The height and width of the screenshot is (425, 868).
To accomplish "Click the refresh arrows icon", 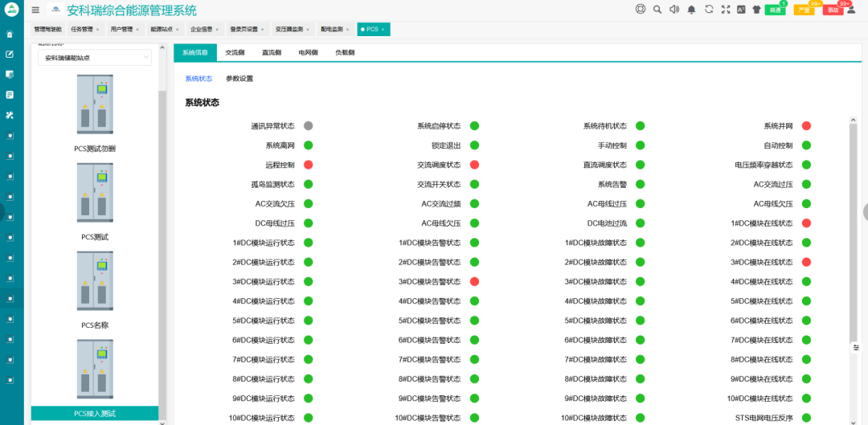I will tap(709, 10).
